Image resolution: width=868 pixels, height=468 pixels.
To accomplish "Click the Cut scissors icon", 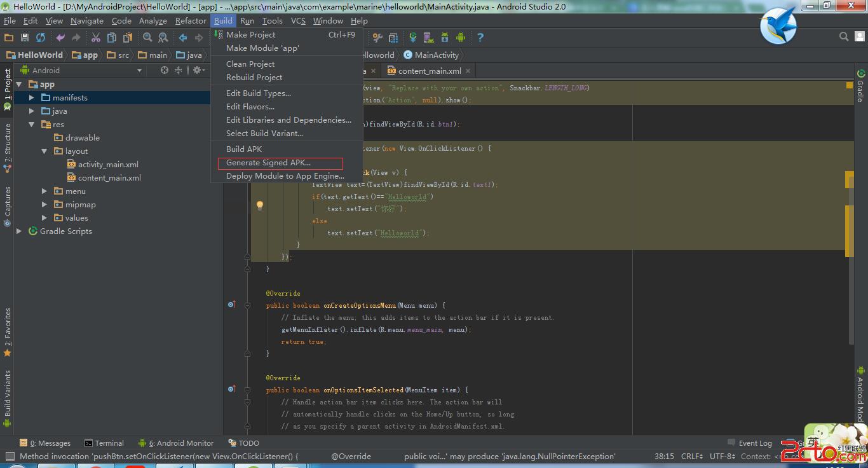I will click(96, 38).
